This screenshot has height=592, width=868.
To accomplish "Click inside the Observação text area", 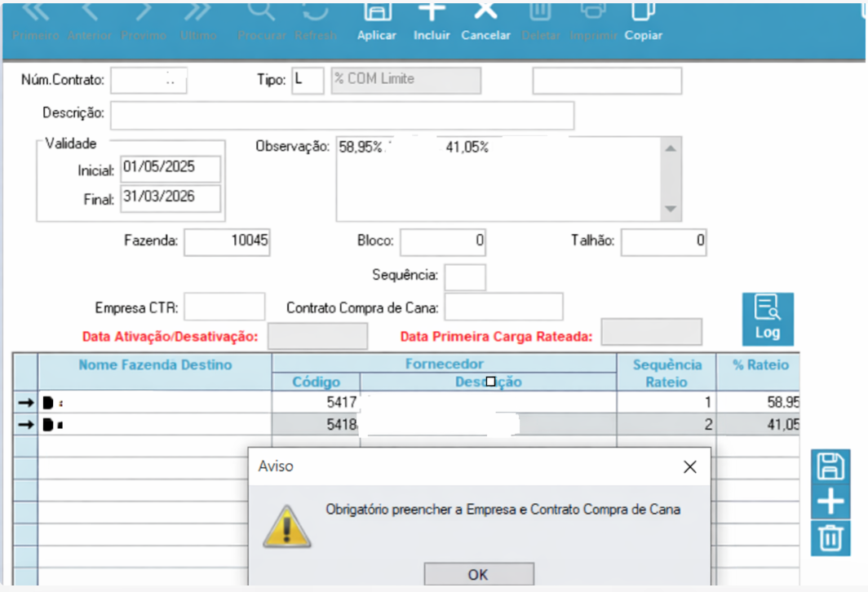I will click(498, 179).
